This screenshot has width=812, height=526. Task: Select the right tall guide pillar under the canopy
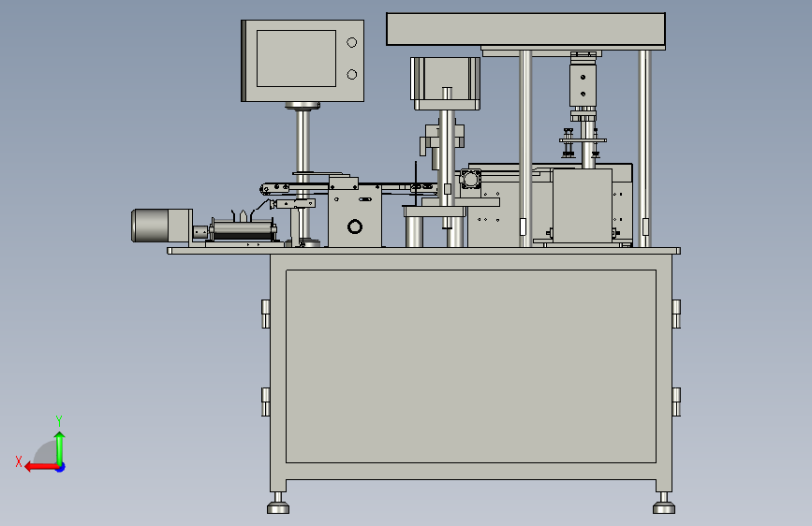coord(644,149)
